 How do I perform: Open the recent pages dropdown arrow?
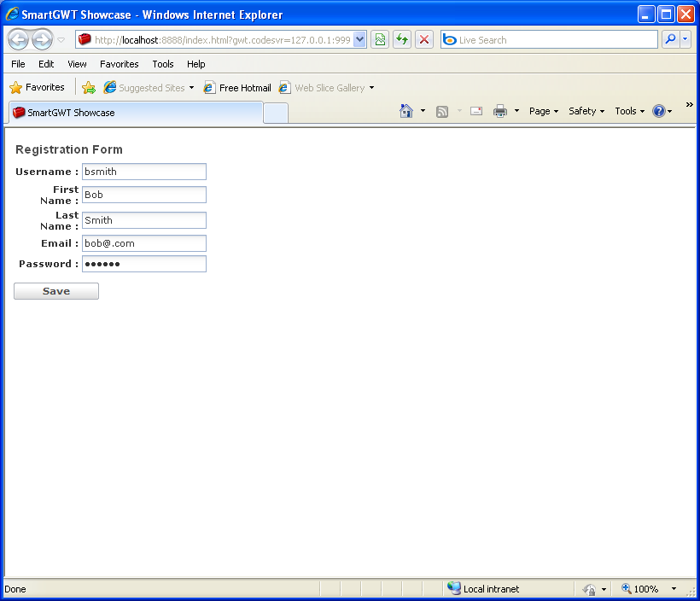[x=61, y=40]
